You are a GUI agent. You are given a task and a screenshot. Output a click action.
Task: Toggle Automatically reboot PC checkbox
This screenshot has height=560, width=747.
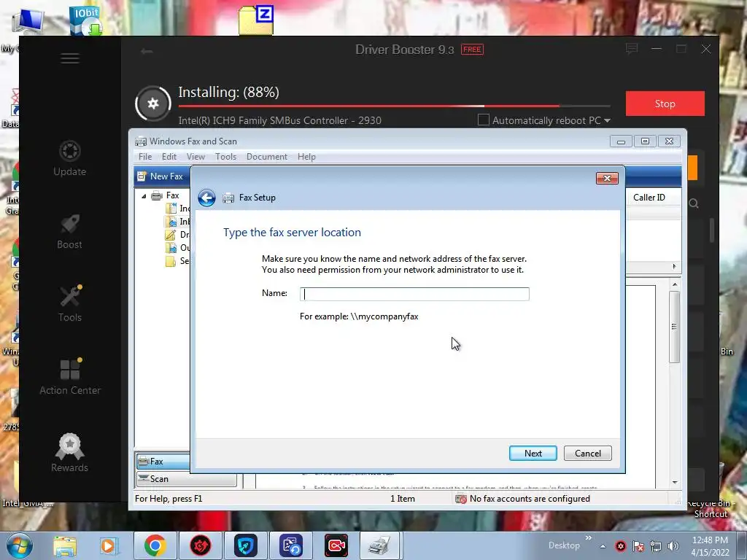tap(483, 120)
